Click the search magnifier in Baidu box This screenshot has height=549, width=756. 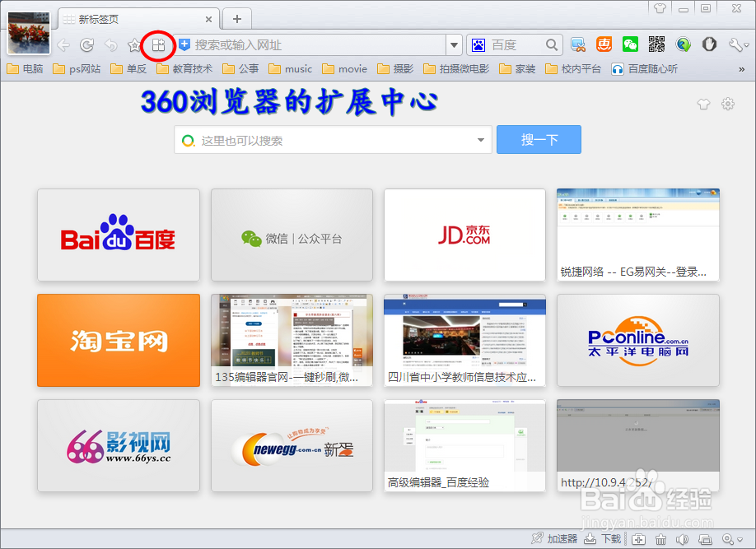pyautogui.click(x=552, y=44)
